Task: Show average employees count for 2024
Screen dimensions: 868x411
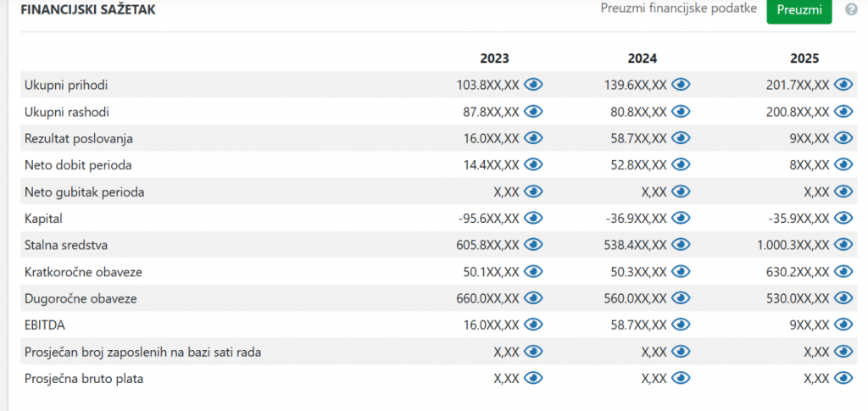Action: (x=681, y=352)
